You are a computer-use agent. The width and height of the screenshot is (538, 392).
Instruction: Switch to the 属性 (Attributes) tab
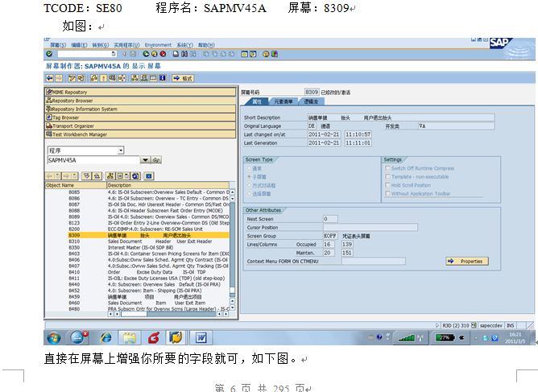click(x=257, y=101)
